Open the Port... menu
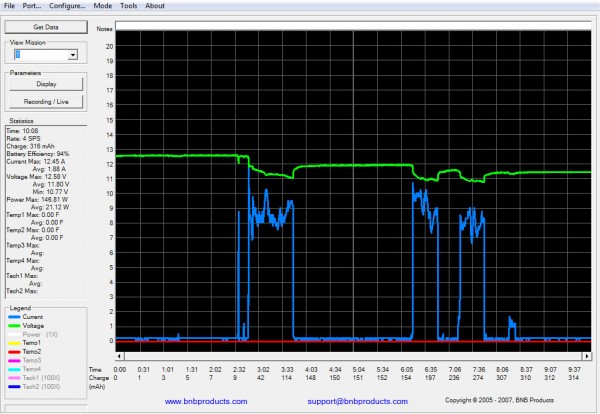 [31, 6]
